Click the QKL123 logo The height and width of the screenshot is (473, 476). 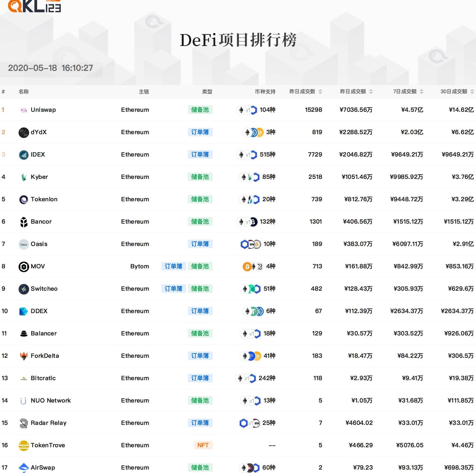tap(34, 6)
